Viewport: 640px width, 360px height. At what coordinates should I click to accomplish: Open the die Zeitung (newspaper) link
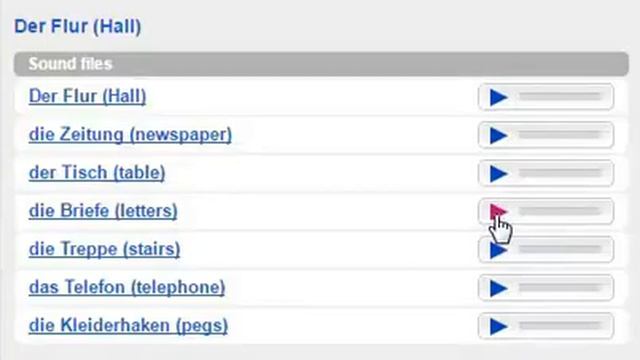pos(130,135)
